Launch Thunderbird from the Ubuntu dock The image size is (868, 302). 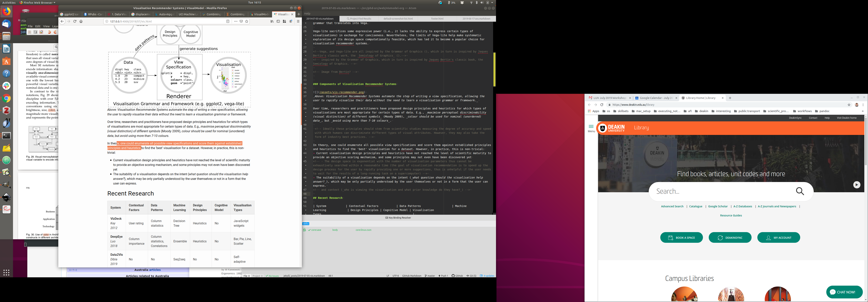6,24
